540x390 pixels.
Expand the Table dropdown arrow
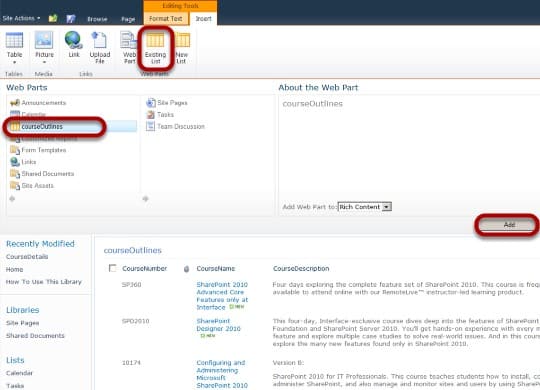pyautogui.click(x=14, y=62)
